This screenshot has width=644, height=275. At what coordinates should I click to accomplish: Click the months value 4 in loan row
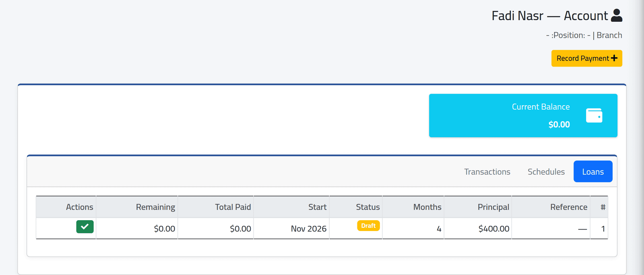point(439,229)
